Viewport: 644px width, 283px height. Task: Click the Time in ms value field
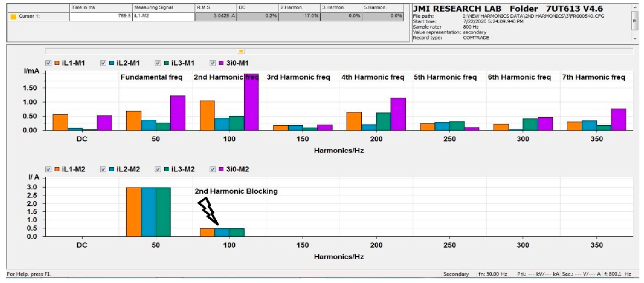click(101, 16)
